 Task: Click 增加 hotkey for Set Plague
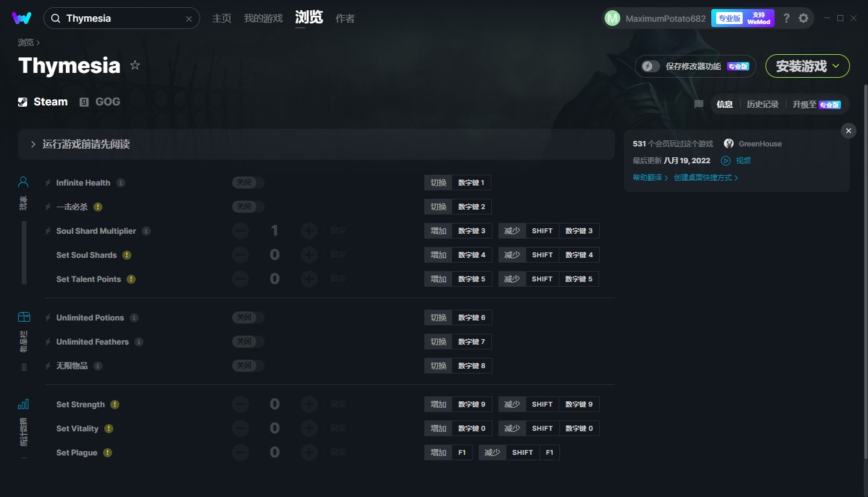tap(438, 452)
